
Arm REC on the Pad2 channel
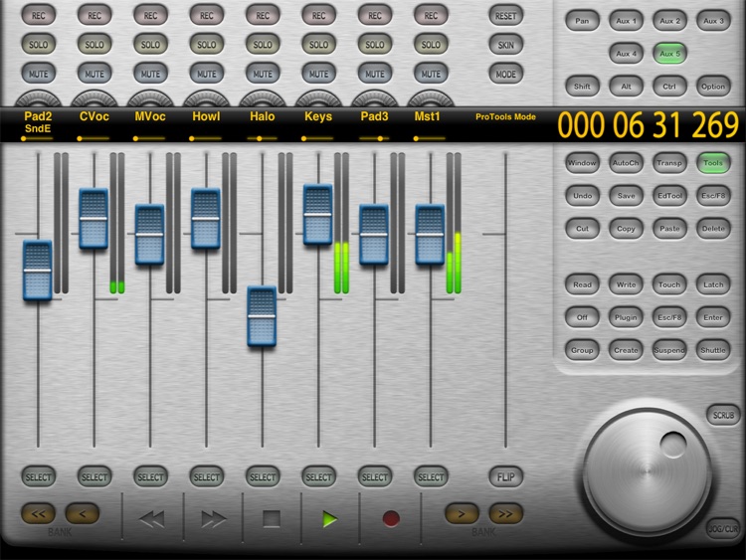tap(39, 15)
